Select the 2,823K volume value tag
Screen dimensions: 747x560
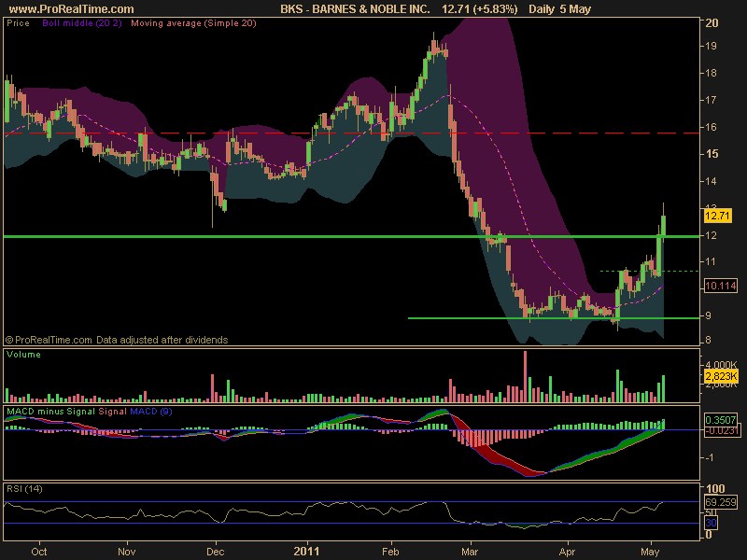pos(721,376)
